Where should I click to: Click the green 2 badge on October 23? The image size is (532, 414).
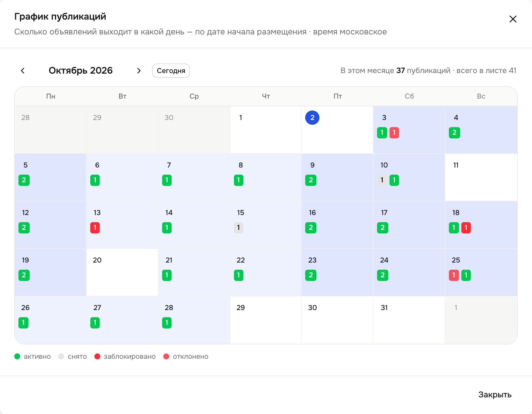[311, 275]
